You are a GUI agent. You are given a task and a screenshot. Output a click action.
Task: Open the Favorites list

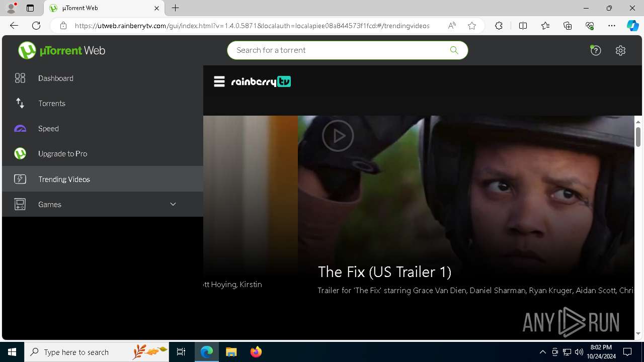[x=545, y=26]
